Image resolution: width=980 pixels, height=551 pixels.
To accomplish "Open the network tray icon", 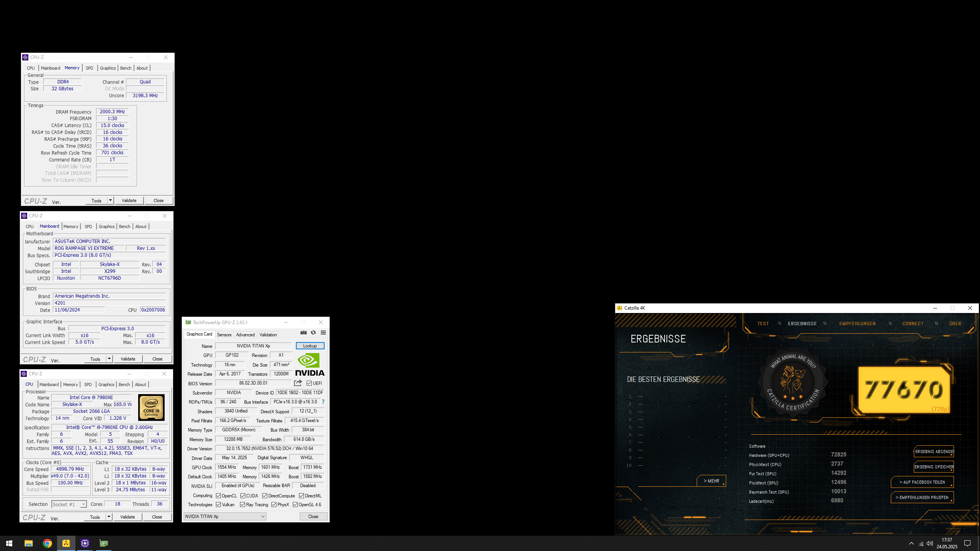I will click(x=921, y=544).
